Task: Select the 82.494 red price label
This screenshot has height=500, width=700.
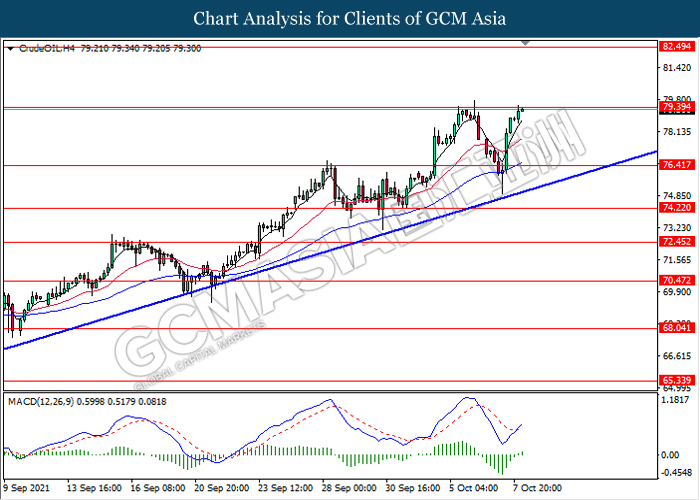Action: coord(677,46)
